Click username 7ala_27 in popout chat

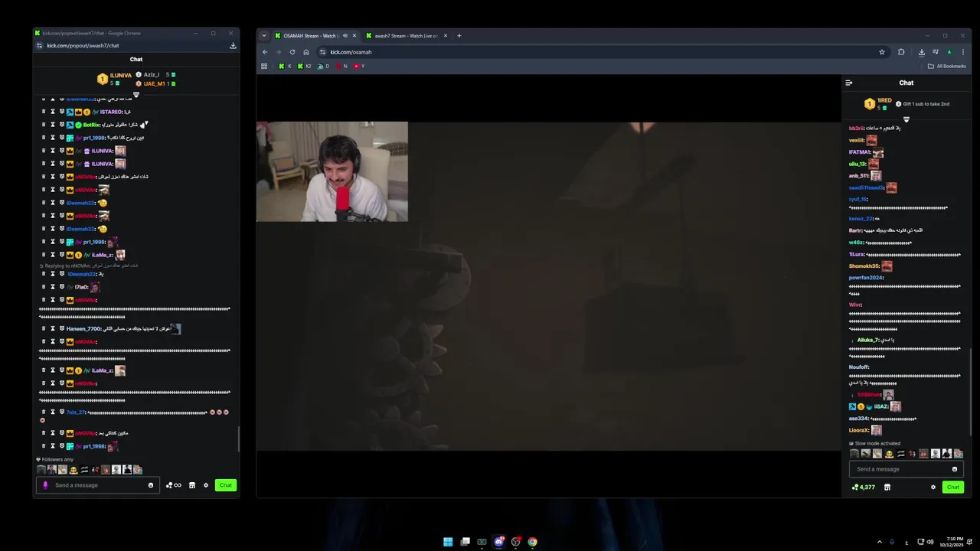click(x=76, y=412)
